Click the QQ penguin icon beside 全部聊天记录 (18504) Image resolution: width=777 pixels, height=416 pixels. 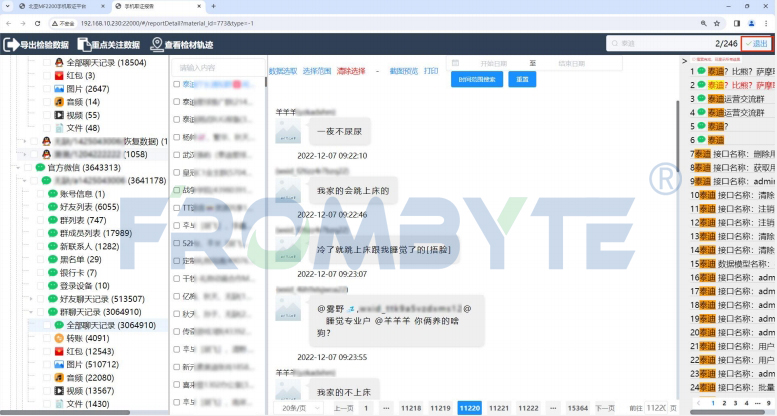coord(59,62)
